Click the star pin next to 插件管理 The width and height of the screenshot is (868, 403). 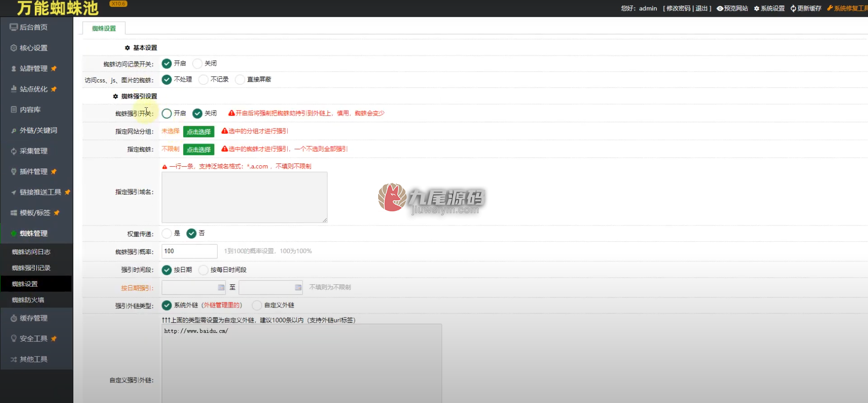pyautogui.click(x=54, y=172)
